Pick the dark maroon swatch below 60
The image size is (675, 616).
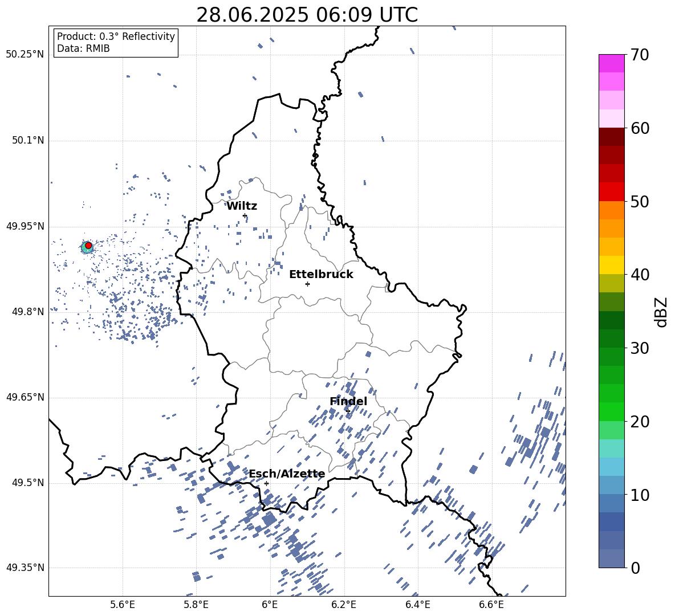(x=612, y=137)
